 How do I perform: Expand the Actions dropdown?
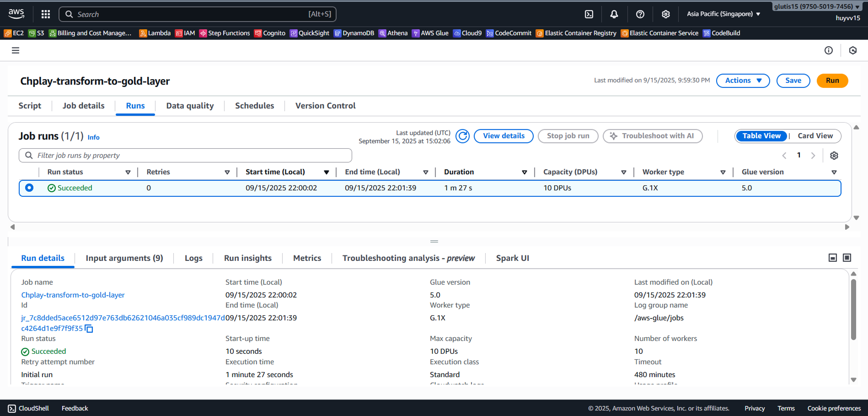click(x=743, y=81)
